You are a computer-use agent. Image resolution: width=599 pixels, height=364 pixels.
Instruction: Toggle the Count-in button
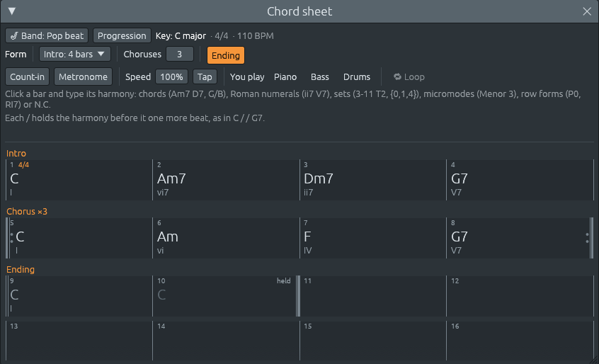coord(27,76)
